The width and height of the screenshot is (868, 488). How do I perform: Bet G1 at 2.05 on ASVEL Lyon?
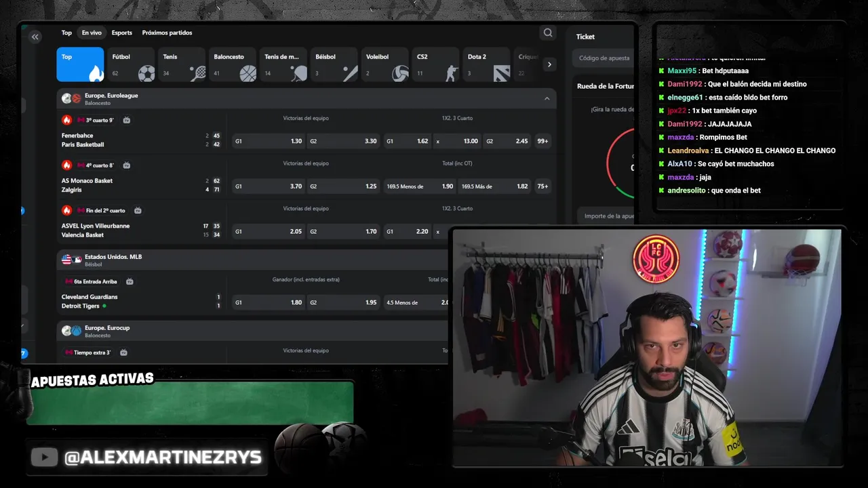[x=269, y=231]
